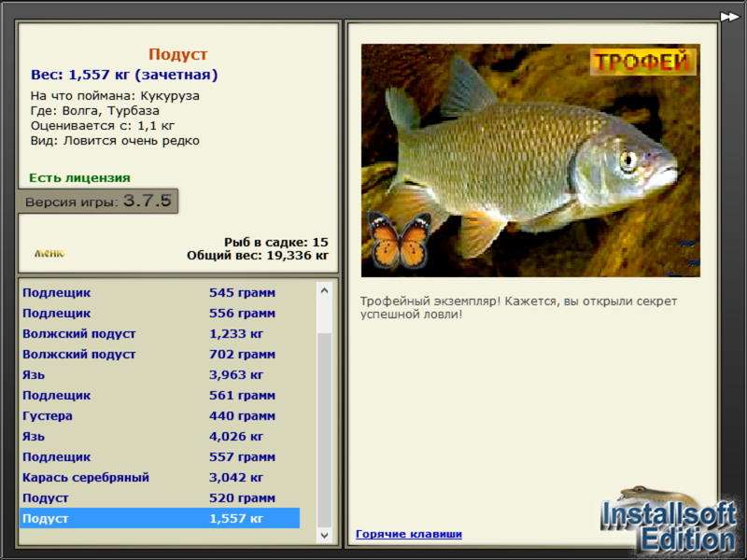Click the Подуст title heading
The height and width of the screenshot is (560, 747).
[x=177, y=54]
